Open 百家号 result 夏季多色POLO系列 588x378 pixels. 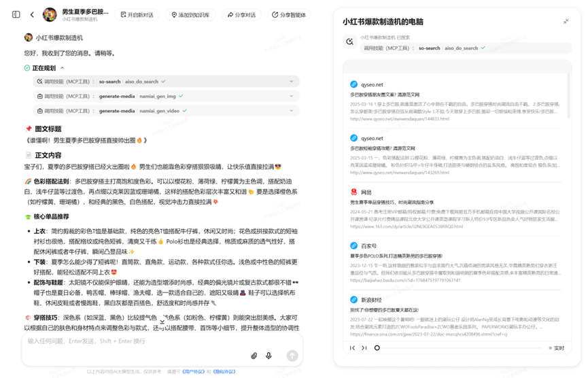[396, 256]
